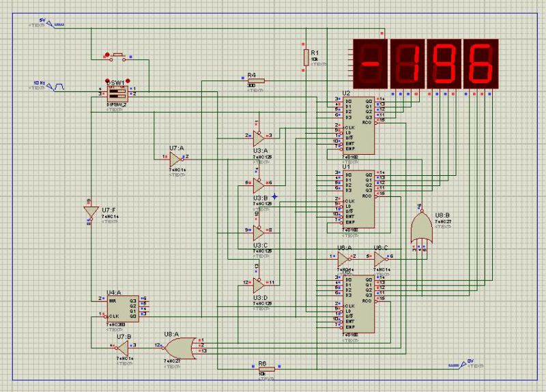Select inverter U7:F
This screenshot has width=546, height=392.
pyautogui.click(x=91, y=213)
